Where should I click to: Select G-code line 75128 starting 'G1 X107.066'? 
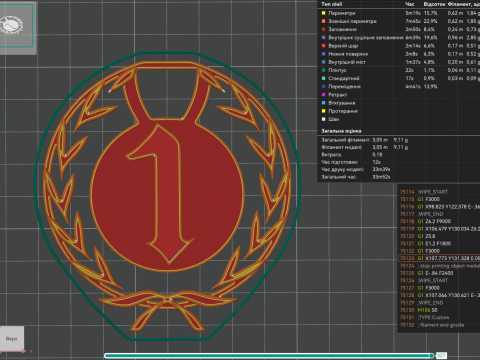[x=439, y=295]
